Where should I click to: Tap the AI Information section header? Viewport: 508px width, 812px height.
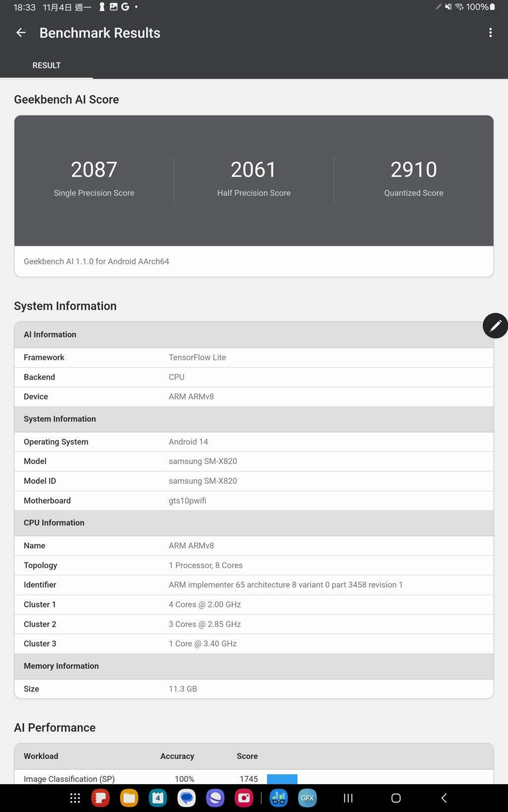(254, 334)
